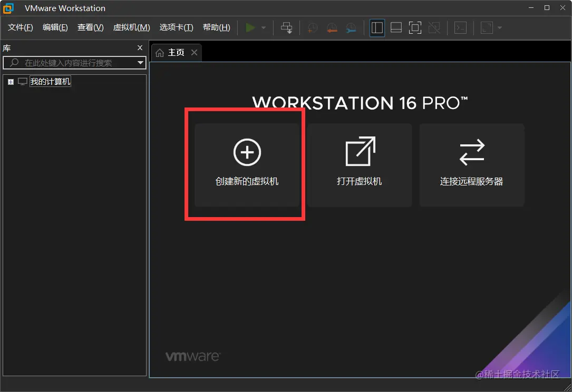The width and height of the screenshot is (572, 392).
Task: Click the green Power On play button
Action: pos(250,28)
